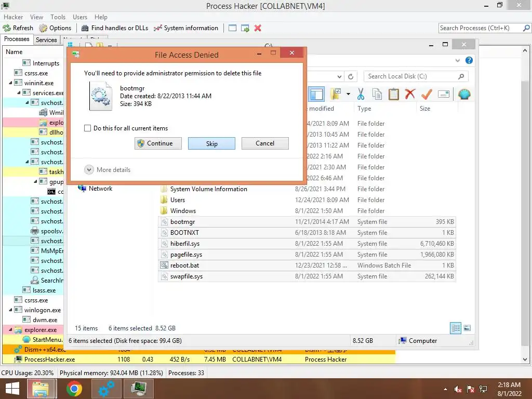Viewport: 532px width, 399px height.
Task: Select pagefile.sys in the file list
Action: click(307, 255)
